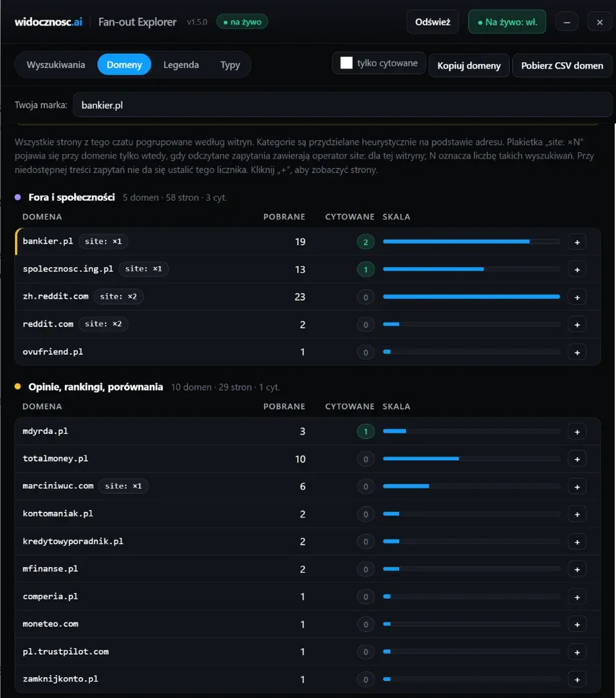Expand pages for kredytowyporadnik.pl row
This screenshot has height=698, width=616.
pos(577,542)
